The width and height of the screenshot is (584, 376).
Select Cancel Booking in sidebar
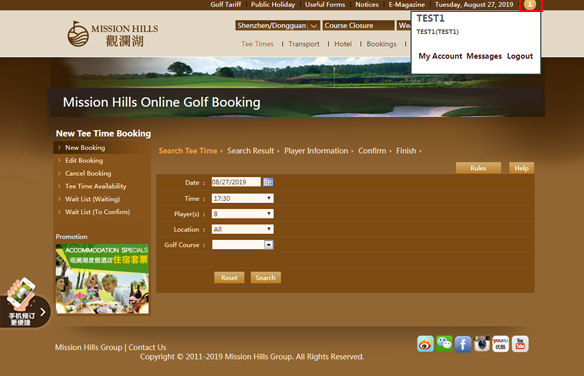pos(88,173)
